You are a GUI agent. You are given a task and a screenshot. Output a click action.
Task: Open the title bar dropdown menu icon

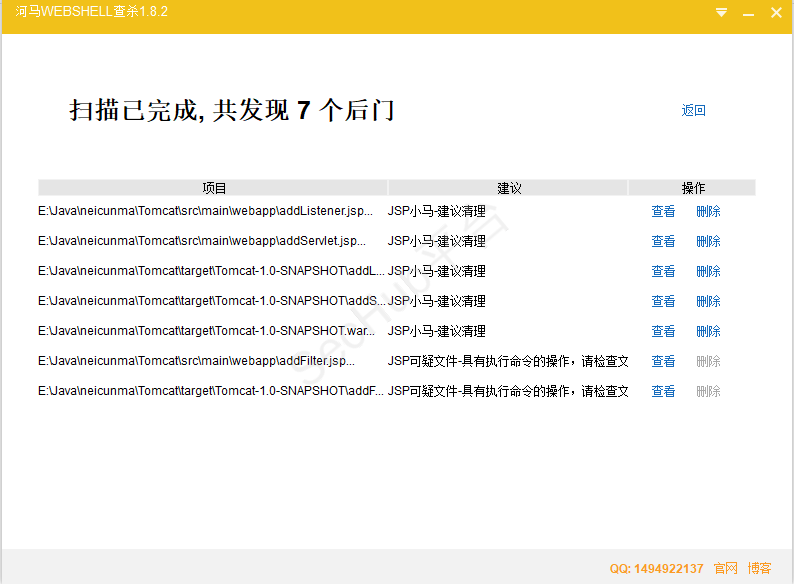click(721, 13)
